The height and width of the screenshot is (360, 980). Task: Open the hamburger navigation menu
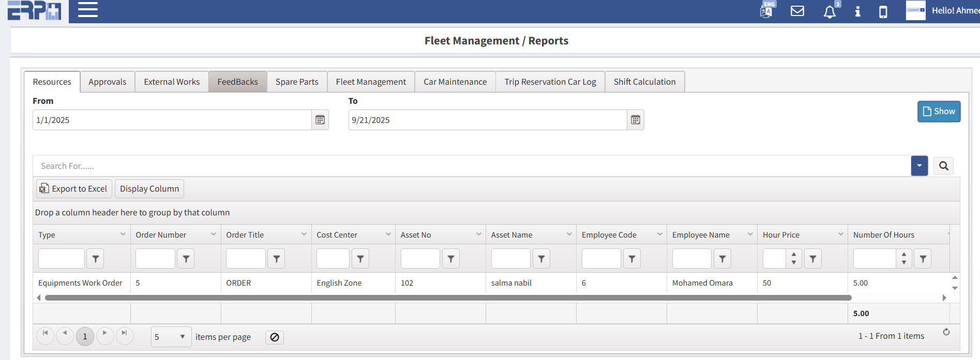87,10
